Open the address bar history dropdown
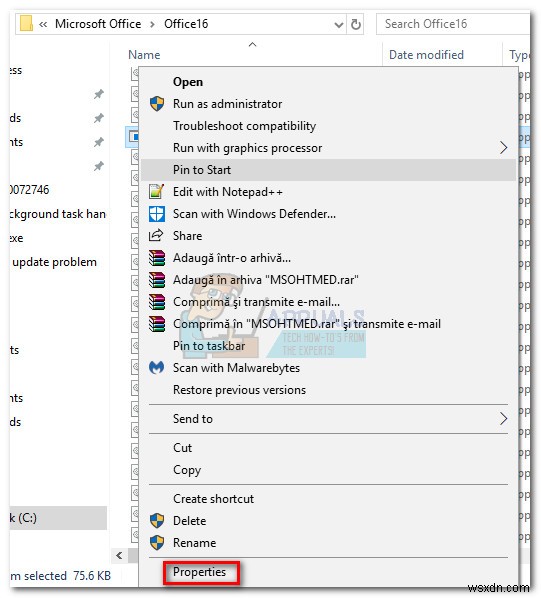Viewport: 541px width, 598px height. 338,25
